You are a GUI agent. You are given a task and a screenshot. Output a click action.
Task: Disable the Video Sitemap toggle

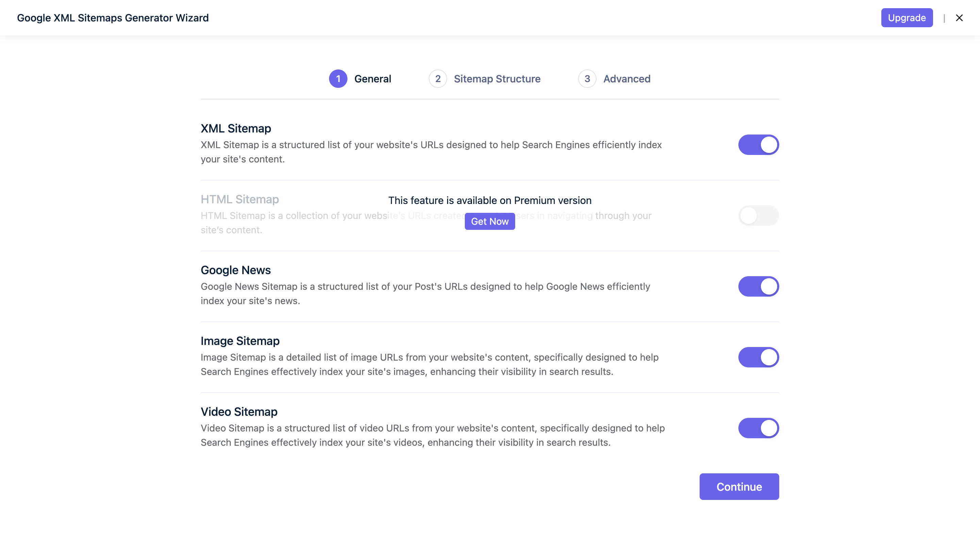[758, 428]
